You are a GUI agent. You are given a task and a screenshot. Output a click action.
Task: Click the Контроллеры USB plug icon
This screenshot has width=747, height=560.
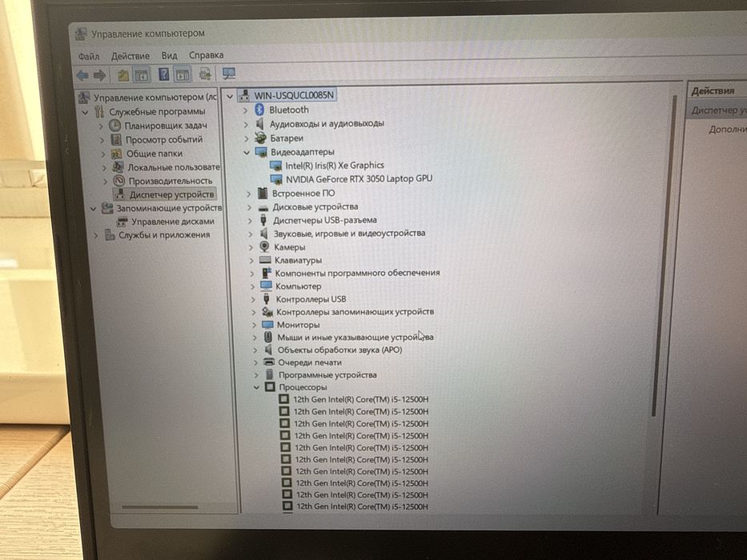[267, 299]
